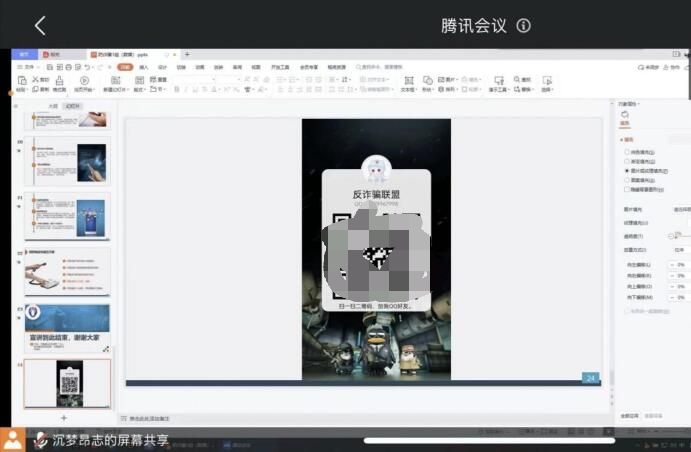Screen dimensions: 691x452
Task: Select the first fill radio option
Action: (627, 152)
